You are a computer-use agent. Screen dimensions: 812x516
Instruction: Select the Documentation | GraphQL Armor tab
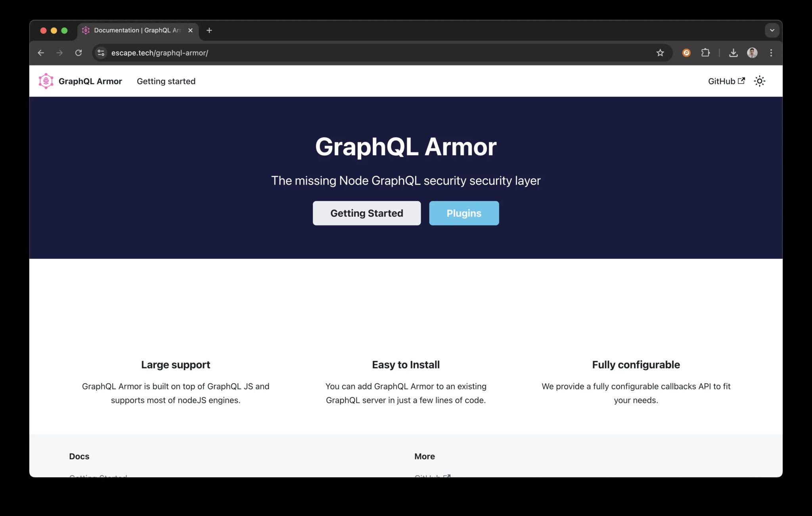pos(135,30)
